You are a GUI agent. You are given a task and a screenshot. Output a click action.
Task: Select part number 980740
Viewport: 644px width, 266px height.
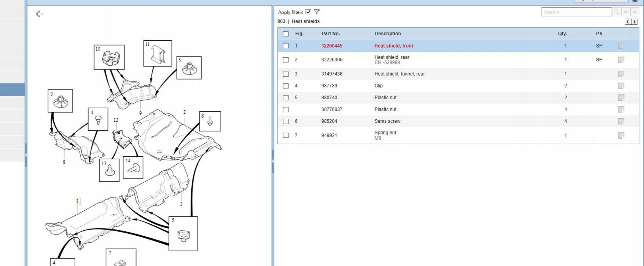click(x=329, y=97)
